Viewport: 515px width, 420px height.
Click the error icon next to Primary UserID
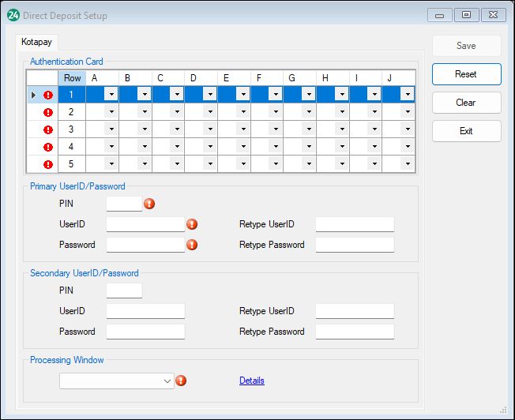point(192,224)
